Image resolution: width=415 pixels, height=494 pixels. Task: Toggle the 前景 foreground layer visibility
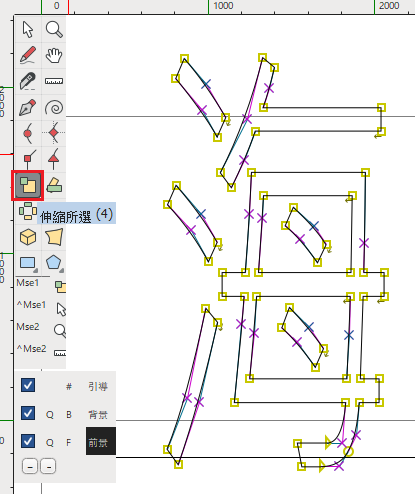[28, 441]
